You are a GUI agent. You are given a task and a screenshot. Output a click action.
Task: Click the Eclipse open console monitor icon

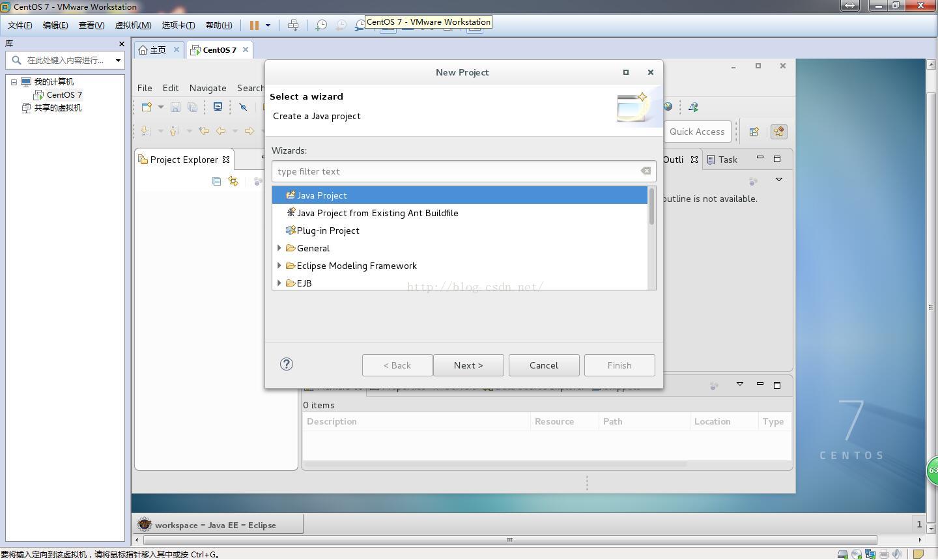(218, 107)
